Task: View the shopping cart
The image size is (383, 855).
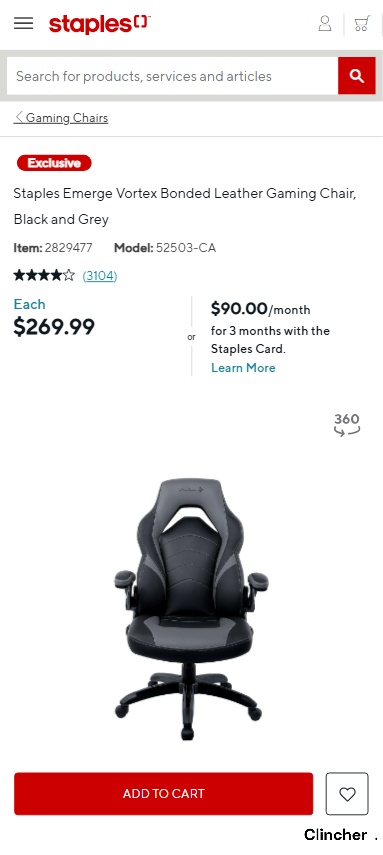Action: [x=362, y=23]
